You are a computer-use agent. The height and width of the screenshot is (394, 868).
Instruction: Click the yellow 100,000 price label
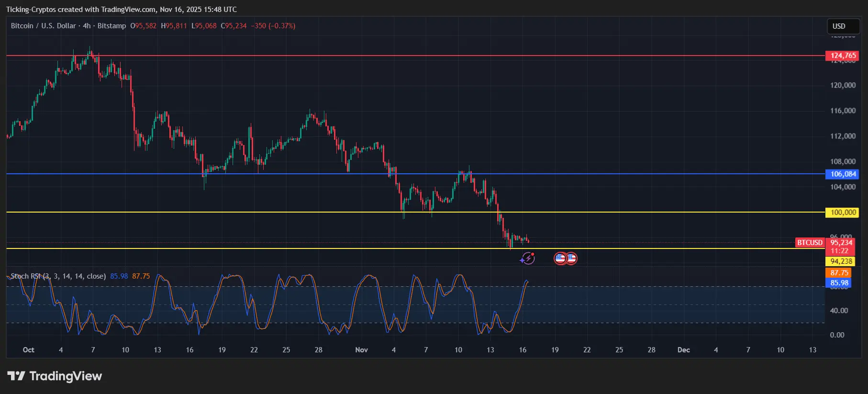pyautogui.click(x=843, y=213)
